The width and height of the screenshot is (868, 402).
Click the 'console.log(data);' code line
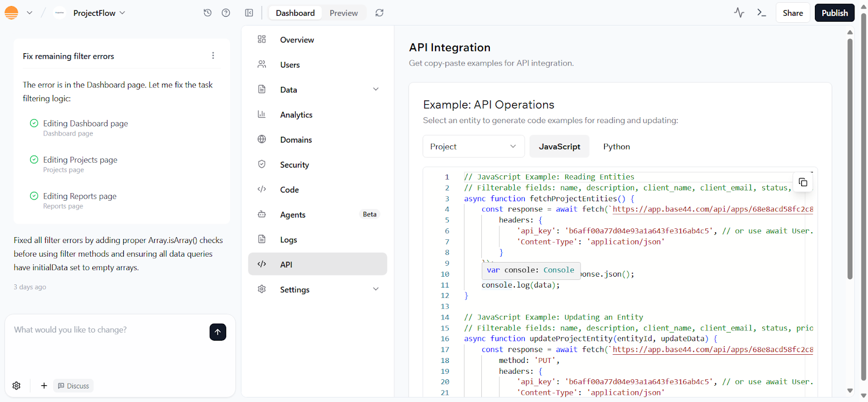pos(520,285)
